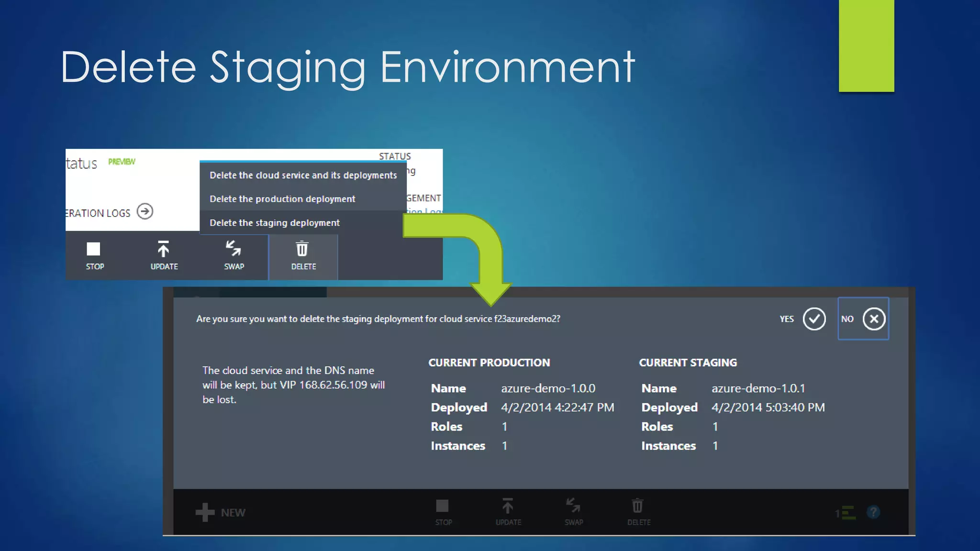The height and width of the screenshot is (551, 980).
Task: Select Delete the cloud service and its deployments
Action: click(303, 176)
